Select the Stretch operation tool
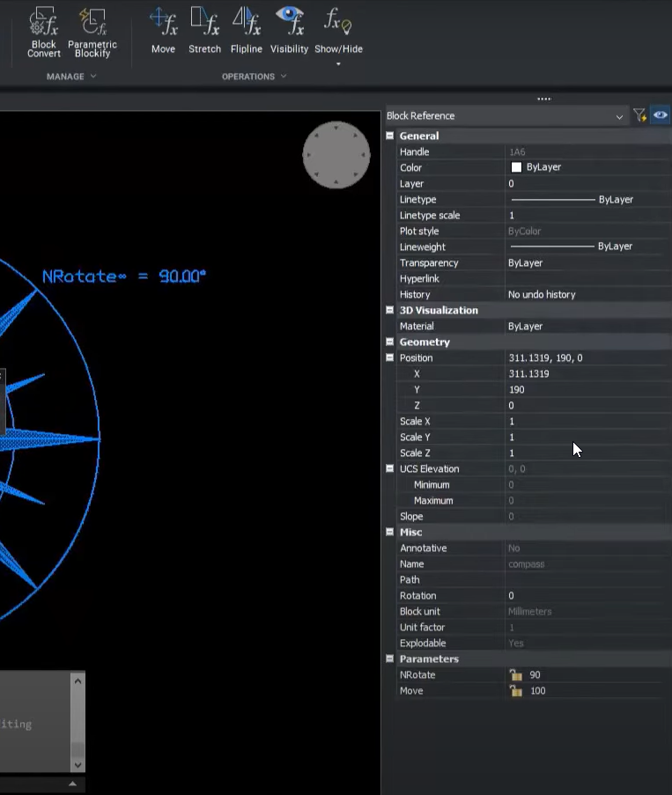The width and height of the screenshot is (672, 795). pos(204,21)
